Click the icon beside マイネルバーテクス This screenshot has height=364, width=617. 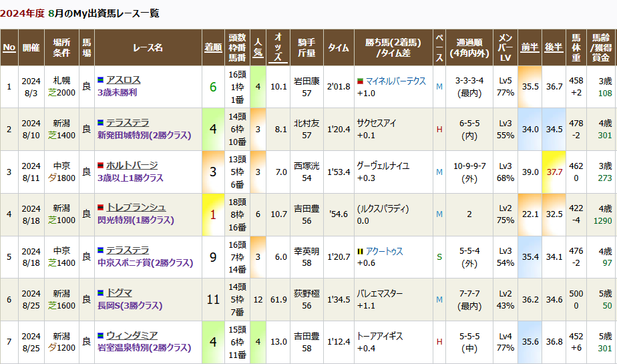click(361, 81)
